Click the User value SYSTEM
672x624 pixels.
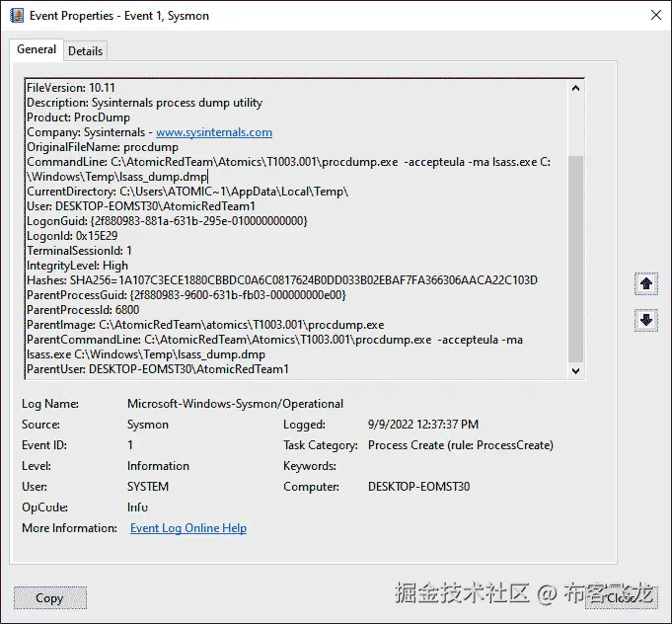pos(148,487)
